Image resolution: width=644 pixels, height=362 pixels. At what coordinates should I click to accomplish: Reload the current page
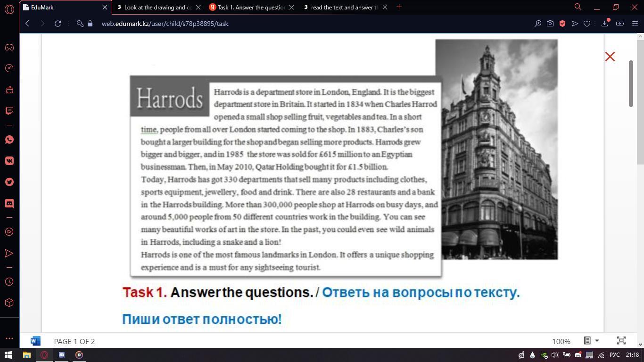coord(58,24)
